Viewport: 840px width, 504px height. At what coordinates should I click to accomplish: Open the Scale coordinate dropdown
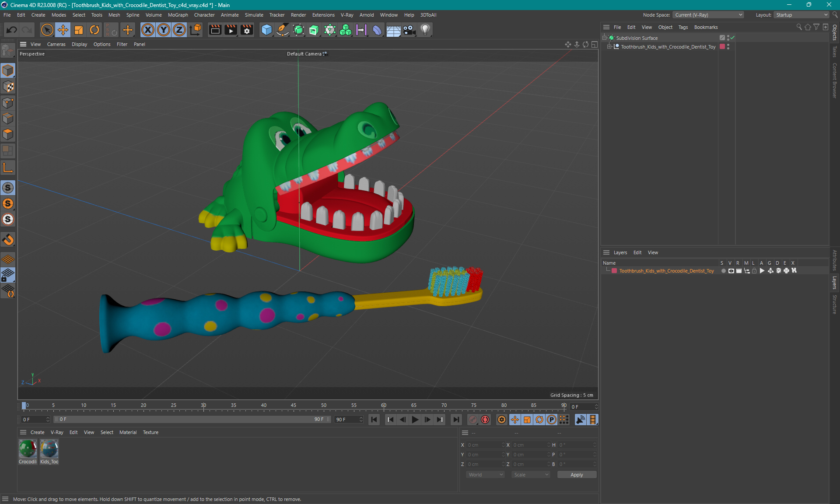(x=531, y=475)
